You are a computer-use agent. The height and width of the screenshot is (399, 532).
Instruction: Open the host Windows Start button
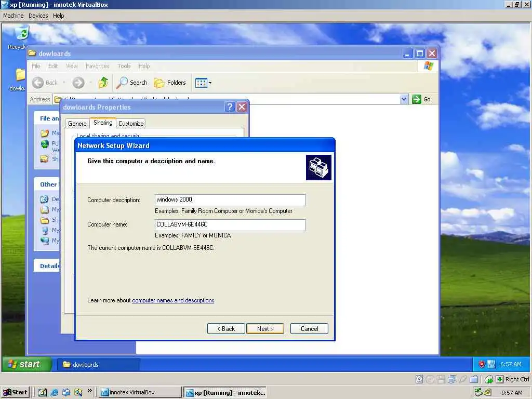pos(15,392)
